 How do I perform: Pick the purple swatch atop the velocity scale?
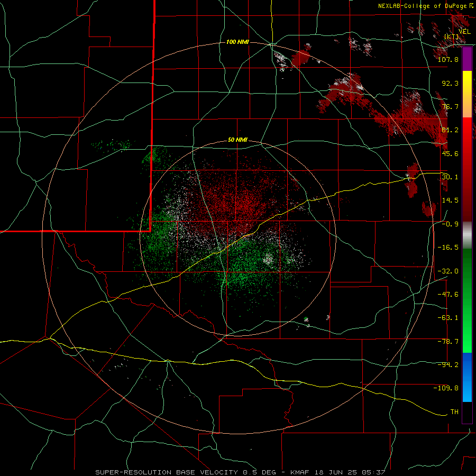[x=467, y=59]
